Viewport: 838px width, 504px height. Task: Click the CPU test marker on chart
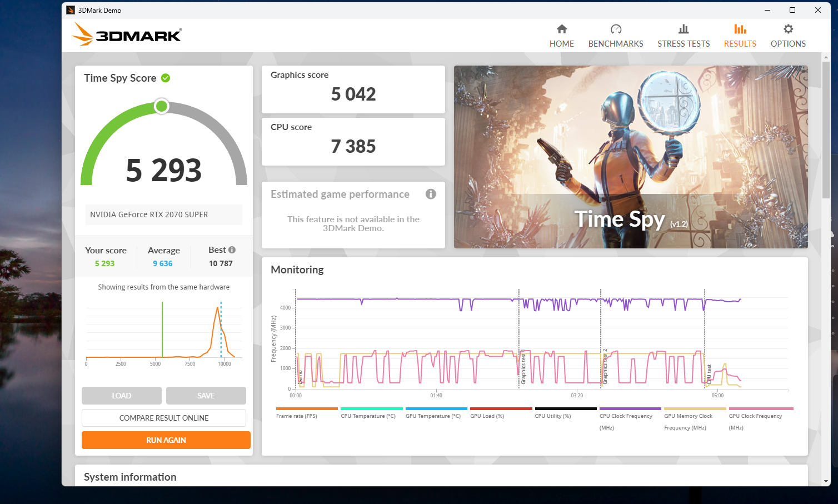[709, 375]
